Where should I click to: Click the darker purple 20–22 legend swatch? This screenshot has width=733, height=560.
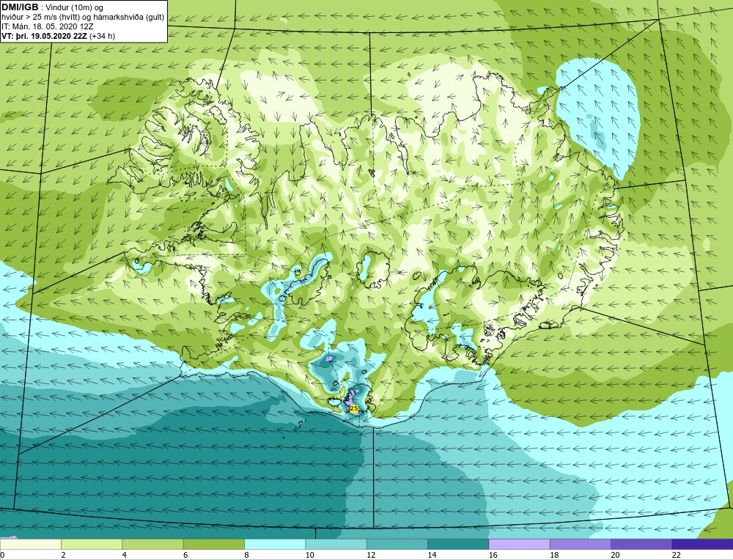click(641, 544)
